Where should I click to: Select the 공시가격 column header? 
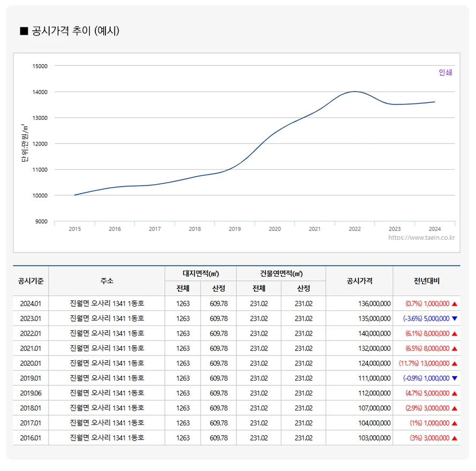(359, 280)
